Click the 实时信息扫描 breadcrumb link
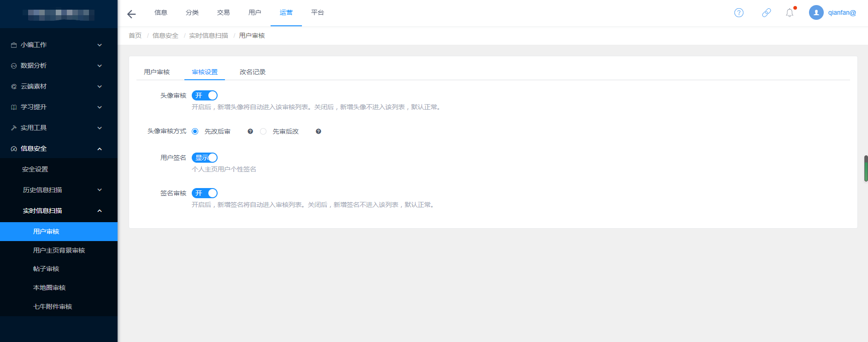The image size is (868, 342). (x=208, y=35)
